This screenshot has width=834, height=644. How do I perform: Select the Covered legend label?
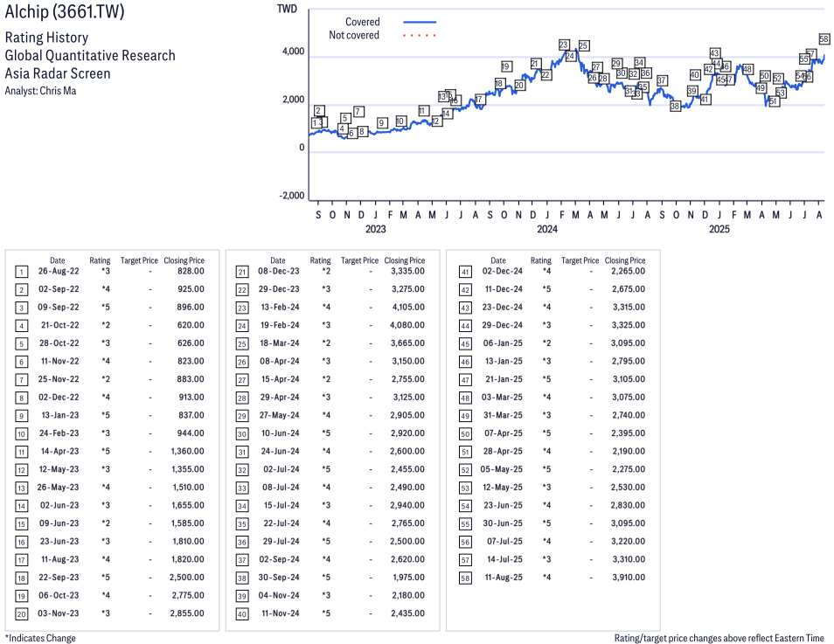362,22
